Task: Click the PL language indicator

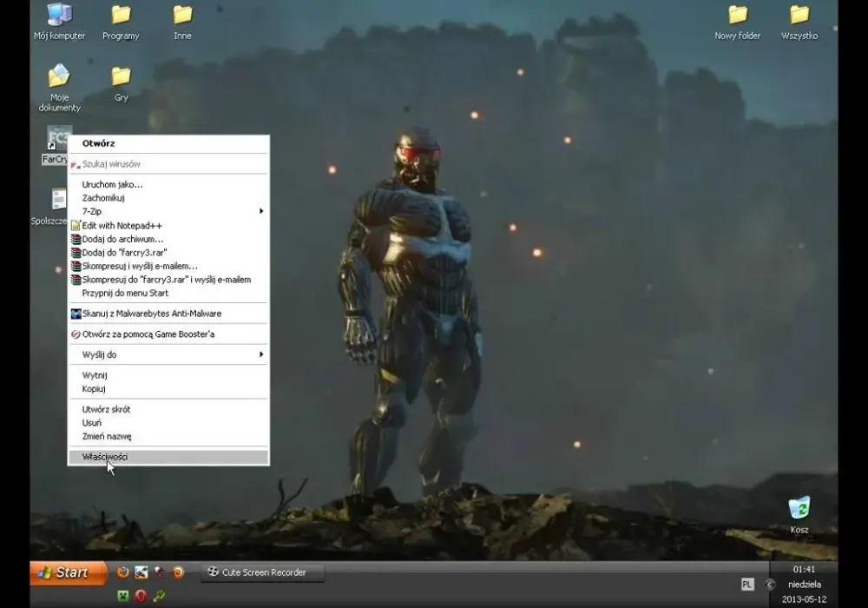Action: 746,585
